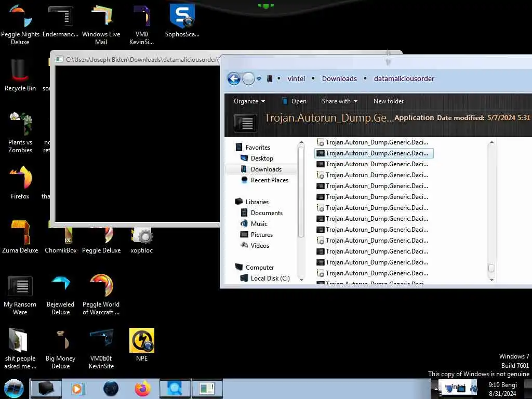Create a New folder from toolbar
The image size is (532, 399).
[x=389, y=101]
